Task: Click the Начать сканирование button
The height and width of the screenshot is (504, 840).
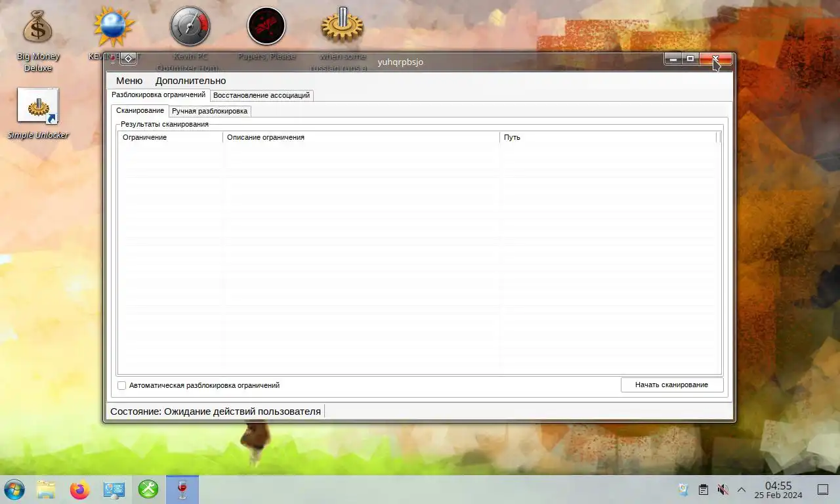Action: [x=672, y=385]
